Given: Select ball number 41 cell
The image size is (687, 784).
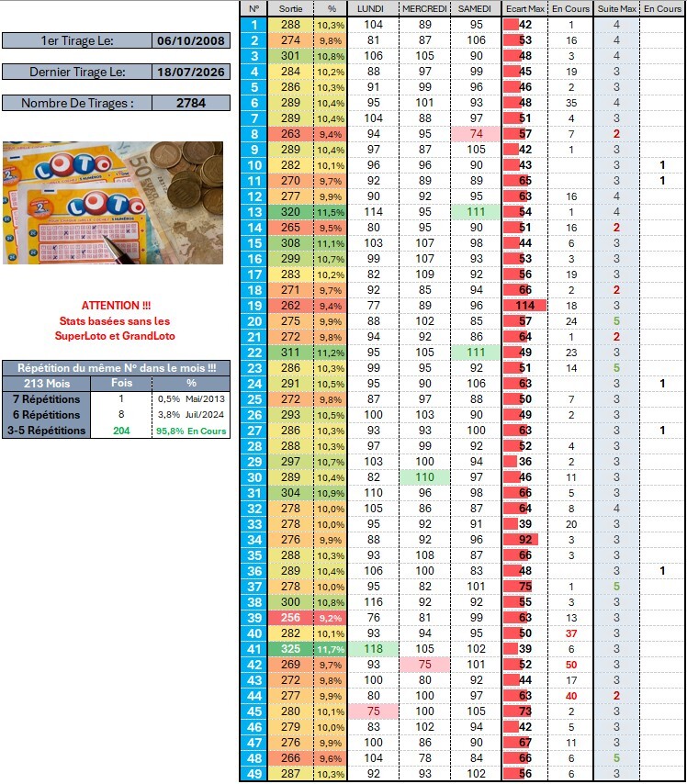Looking at the screenshot, I should (254, 649).
